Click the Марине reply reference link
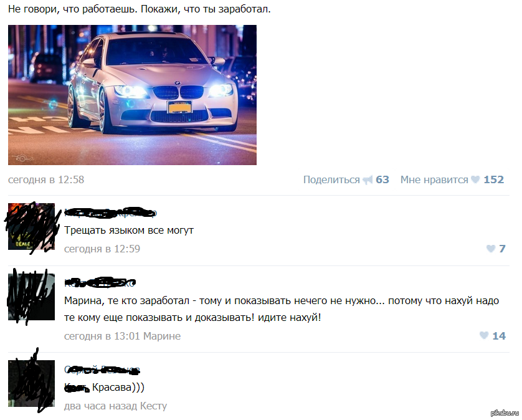 click(162, 336)
